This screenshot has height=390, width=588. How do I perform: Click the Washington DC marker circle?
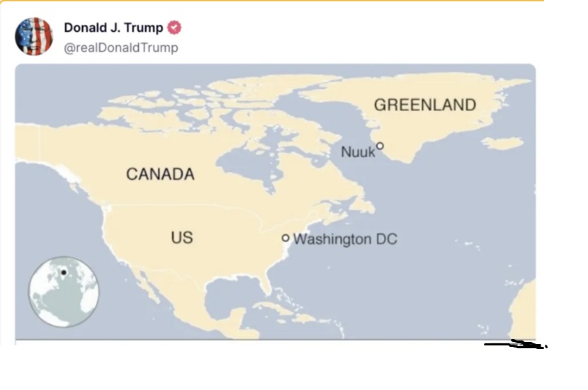pos(285,239)
